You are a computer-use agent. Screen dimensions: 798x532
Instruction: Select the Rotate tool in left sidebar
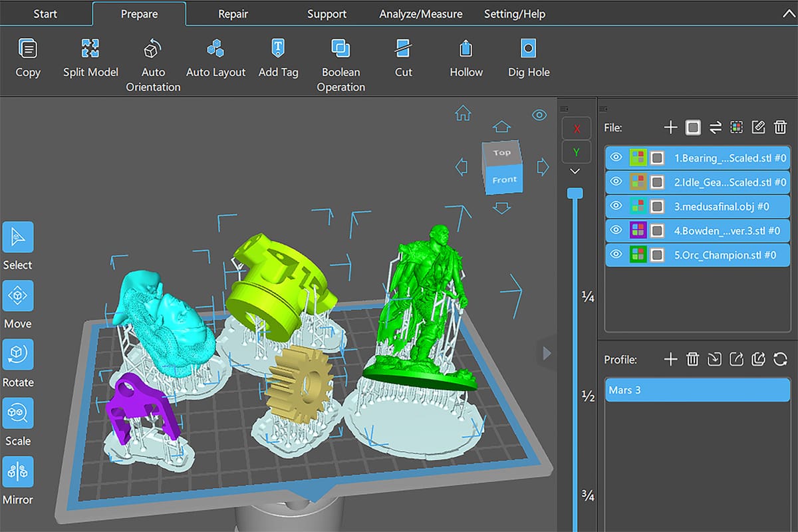[18, 354]
